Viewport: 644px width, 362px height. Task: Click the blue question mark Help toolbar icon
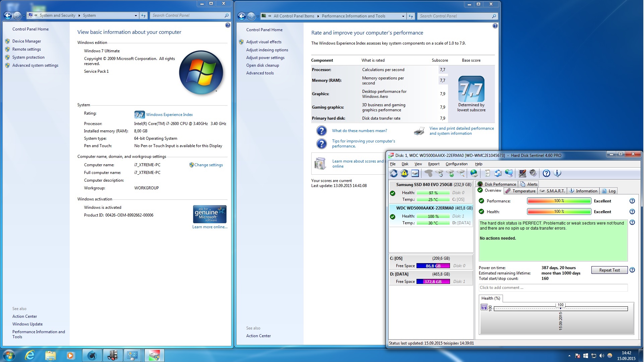(x=546, y=173)
